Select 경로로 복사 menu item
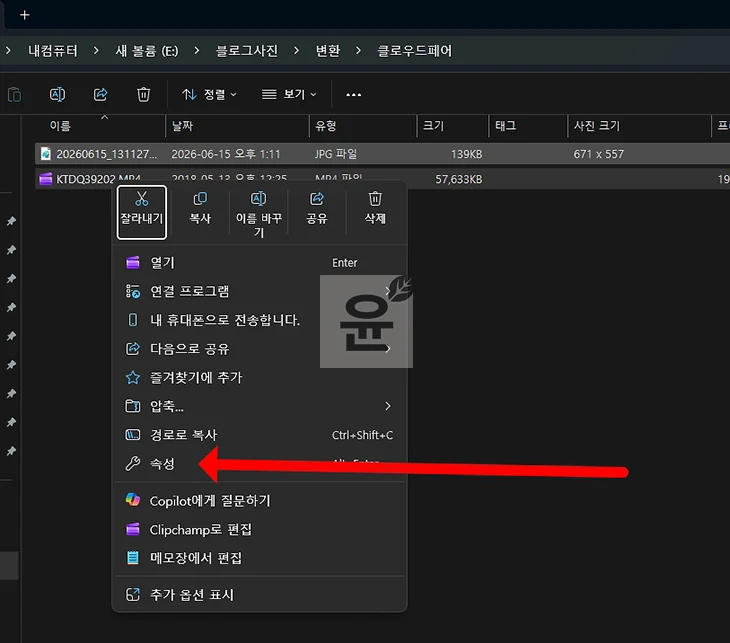 [x=260, y=435]
